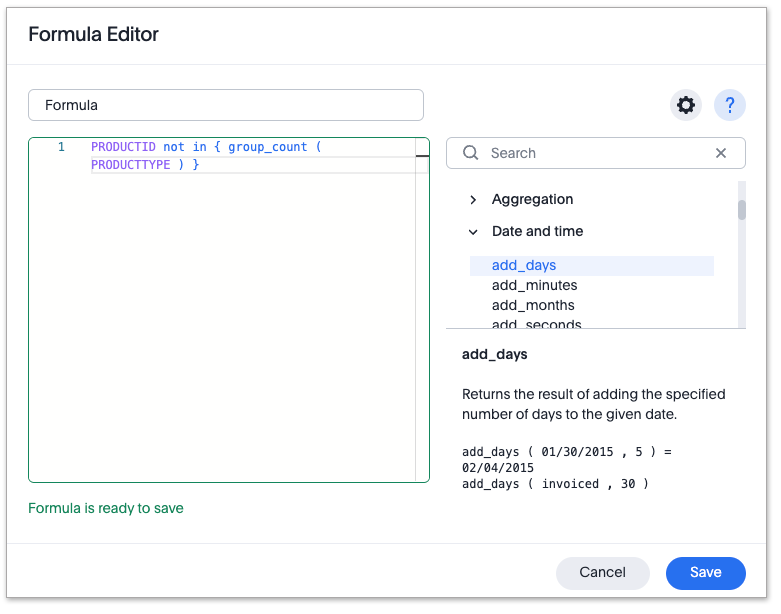Click group_count in the formula text

pos(267,147)
